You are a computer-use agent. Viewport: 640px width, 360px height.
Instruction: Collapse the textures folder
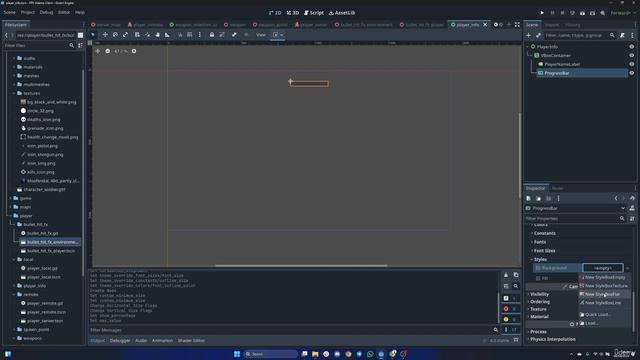pos(14,93)
